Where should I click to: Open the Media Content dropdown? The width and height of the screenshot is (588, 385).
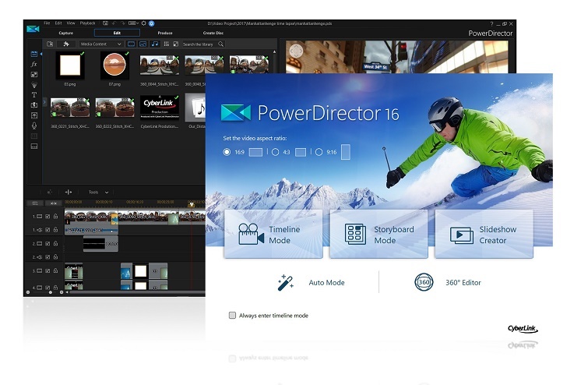click(x=102, y=44)
